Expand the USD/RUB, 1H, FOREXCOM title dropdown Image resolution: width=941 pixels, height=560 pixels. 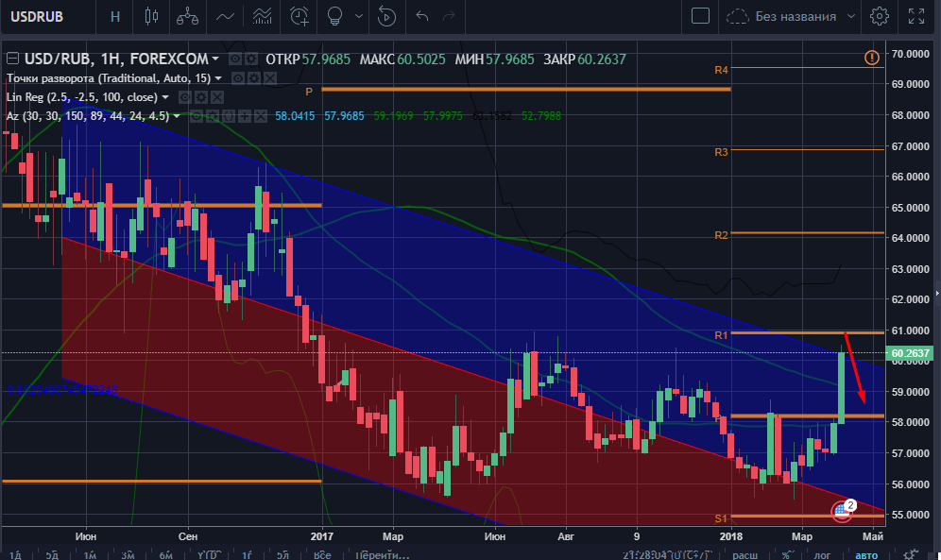pyautogui.click(x=215, y=59)
